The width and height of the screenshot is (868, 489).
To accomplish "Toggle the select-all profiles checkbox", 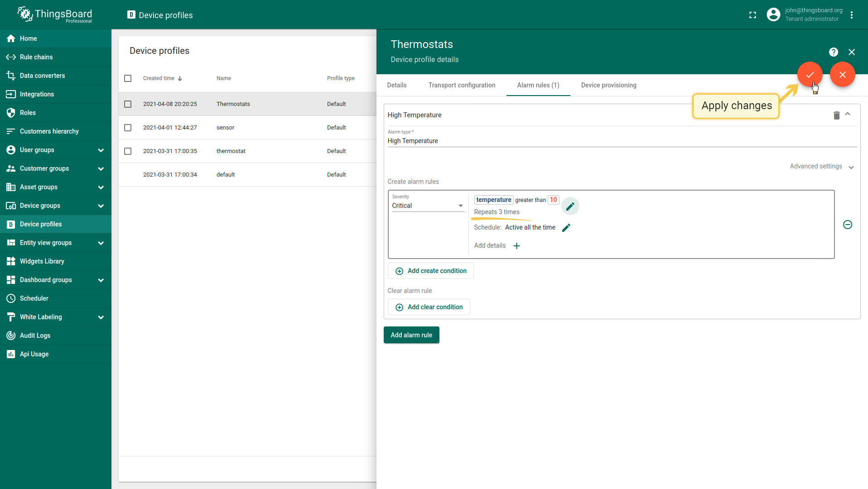I will point(128,78).
